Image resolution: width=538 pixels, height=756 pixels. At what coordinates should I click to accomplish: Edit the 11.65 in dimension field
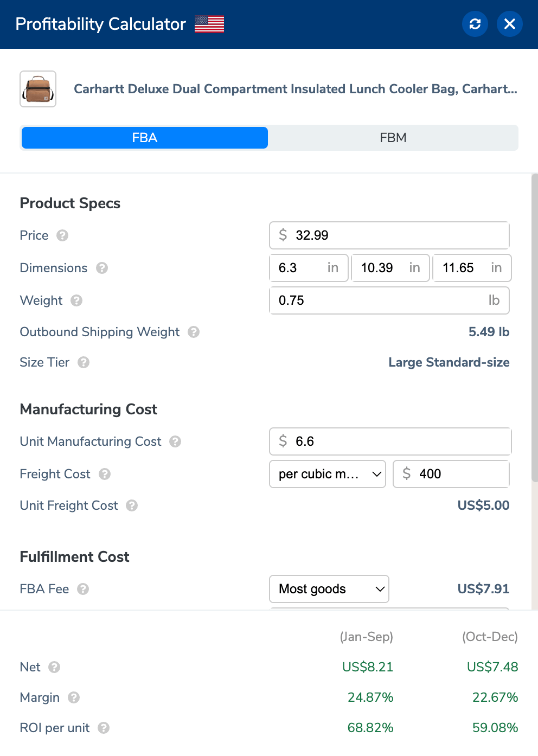coord(472,268)
